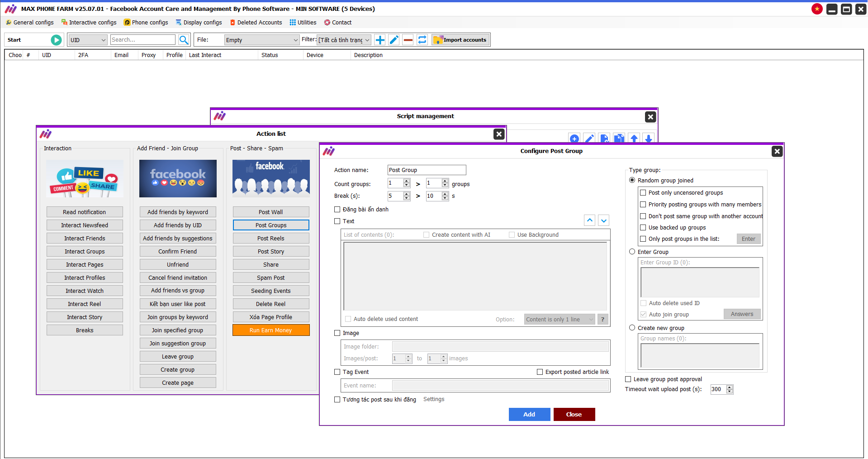Click the Vietnam flag language icon
Screen dimensions: 868x459
click(817, 9)
